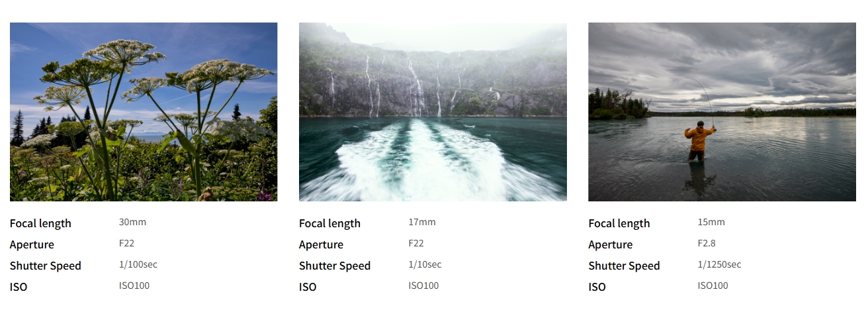
Task: Select the 1/1250sec shutter speed value
Action: click(x=719, y=264)
